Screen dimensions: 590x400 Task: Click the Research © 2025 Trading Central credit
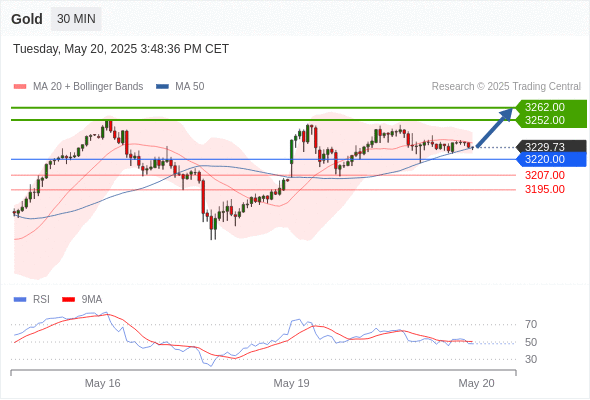pos(506,87)
